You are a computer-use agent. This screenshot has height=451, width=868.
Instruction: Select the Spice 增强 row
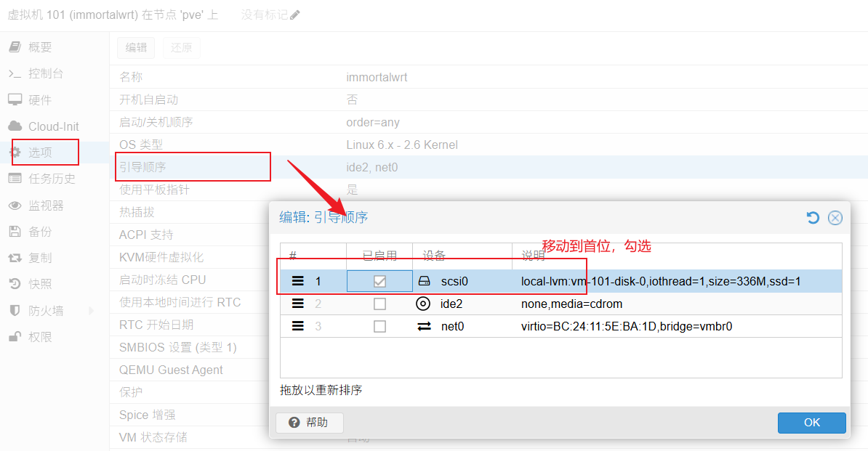(x=189, y=415)
